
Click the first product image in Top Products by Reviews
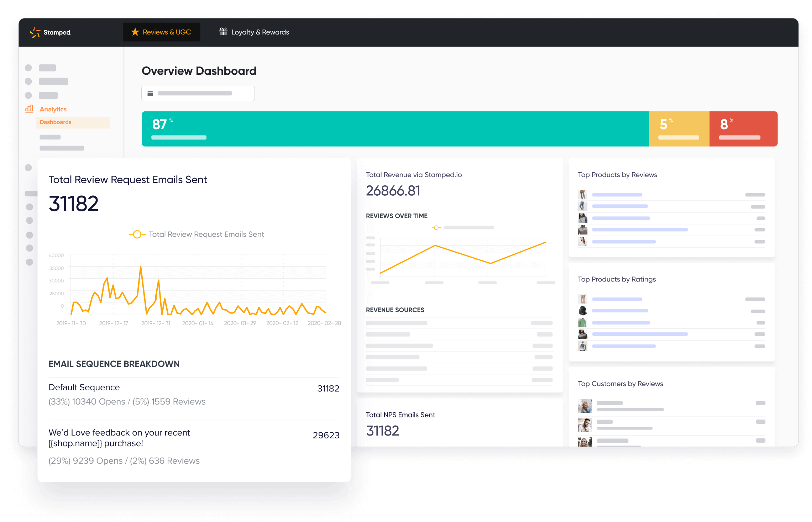583,194
